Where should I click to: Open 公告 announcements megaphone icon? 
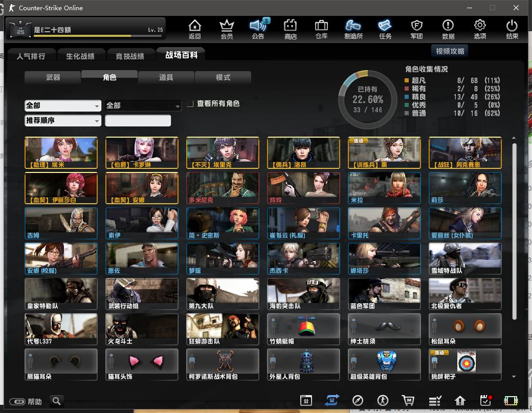(258, 29)
